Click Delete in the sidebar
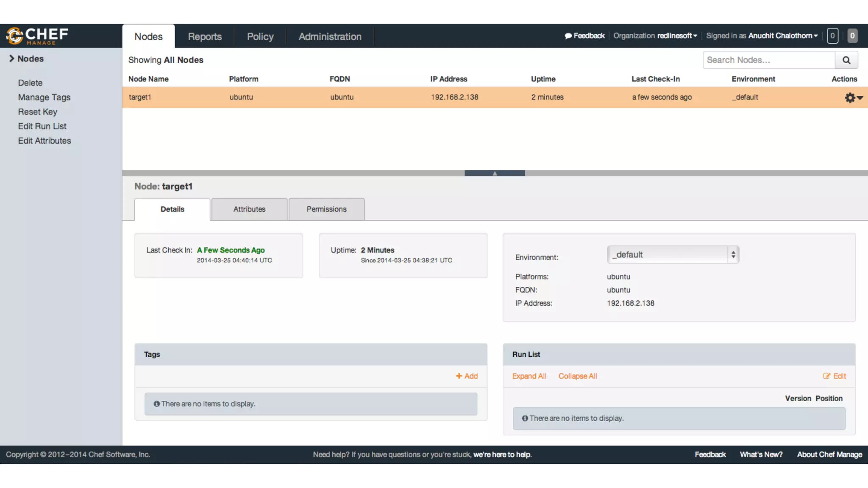 point(30,83)
